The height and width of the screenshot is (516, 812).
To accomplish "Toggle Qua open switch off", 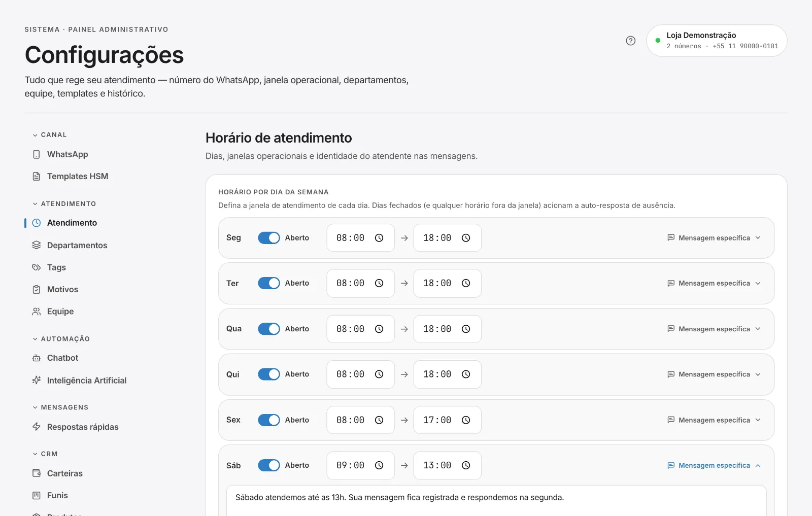I will 269,329.
